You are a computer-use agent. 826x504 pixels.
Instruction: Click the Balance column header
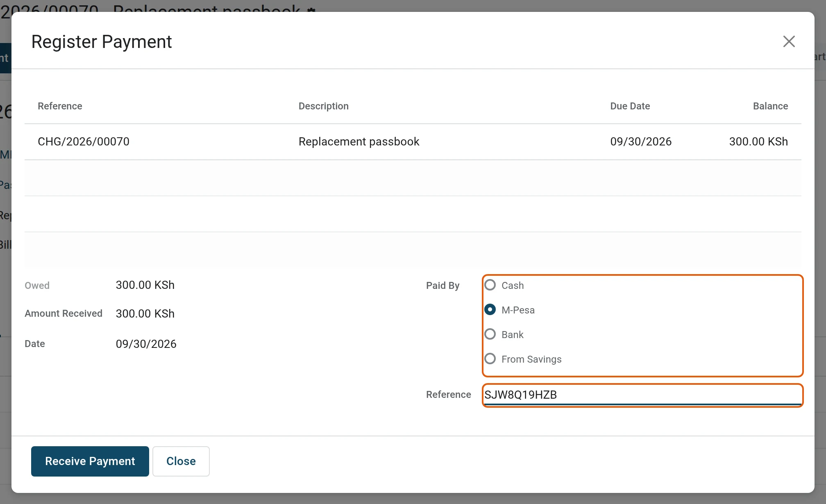point(770,106)
